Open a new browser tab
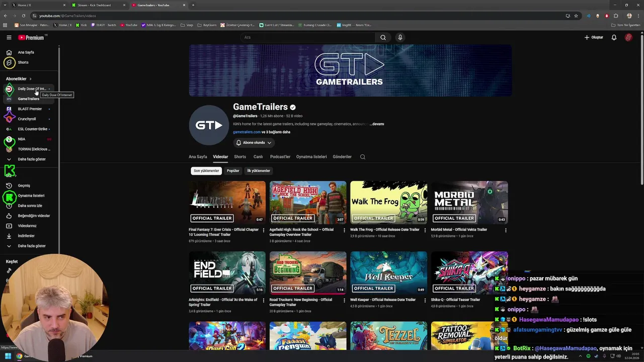 [193, 5]
